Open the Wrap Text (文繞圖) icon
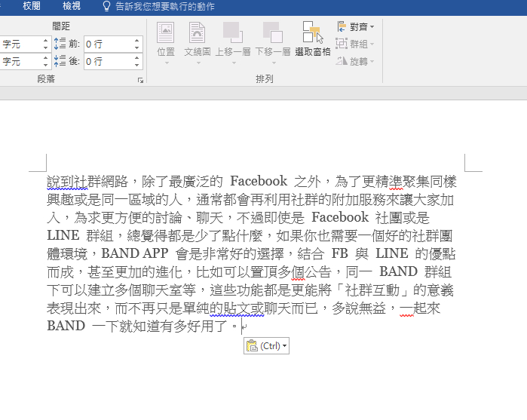The image size is (527, 420). pyautogui.click(x=198, y=33)
